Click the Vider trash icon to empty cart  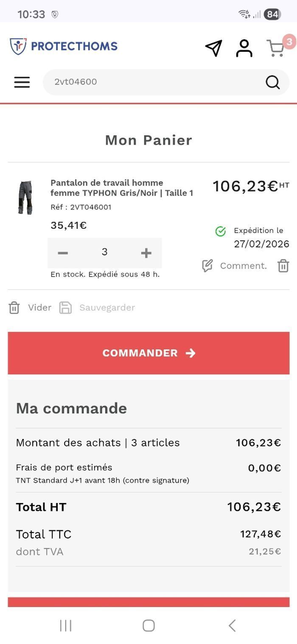14,307
